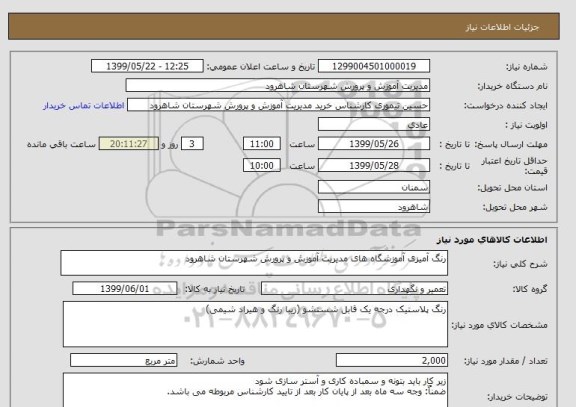Click the remaining days field showing 3
The width and height of the screenshot is (576, 407).
(192, 144)
